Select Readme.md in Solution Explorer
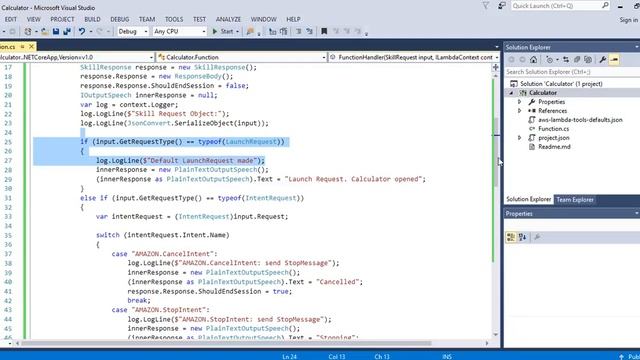 (x=554, y=147)
